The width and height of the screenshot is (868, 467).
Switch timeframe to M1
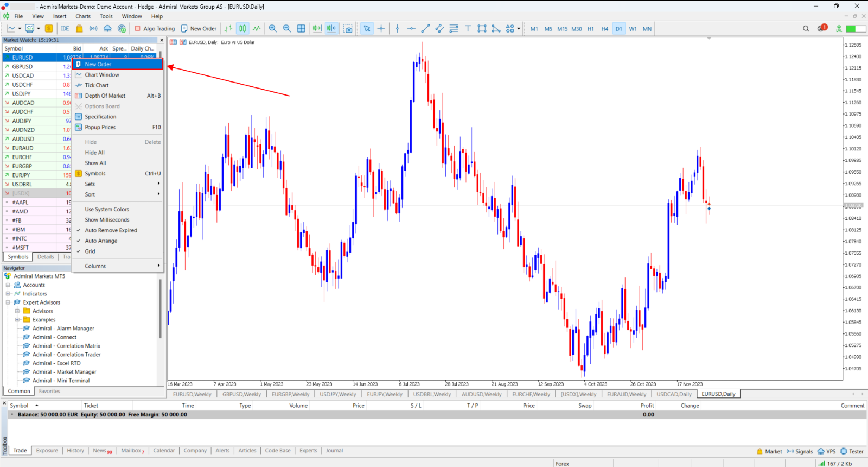coord(534,29)
